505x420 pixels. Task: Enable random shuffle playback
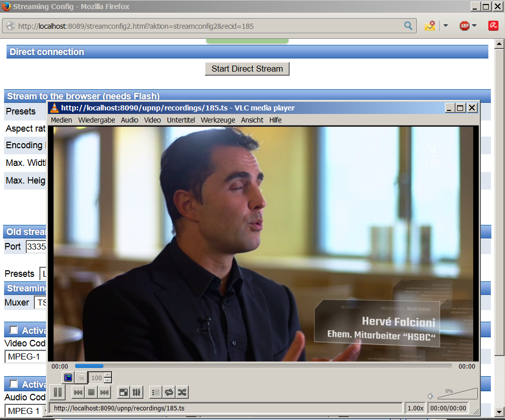(x=182, y=392)
